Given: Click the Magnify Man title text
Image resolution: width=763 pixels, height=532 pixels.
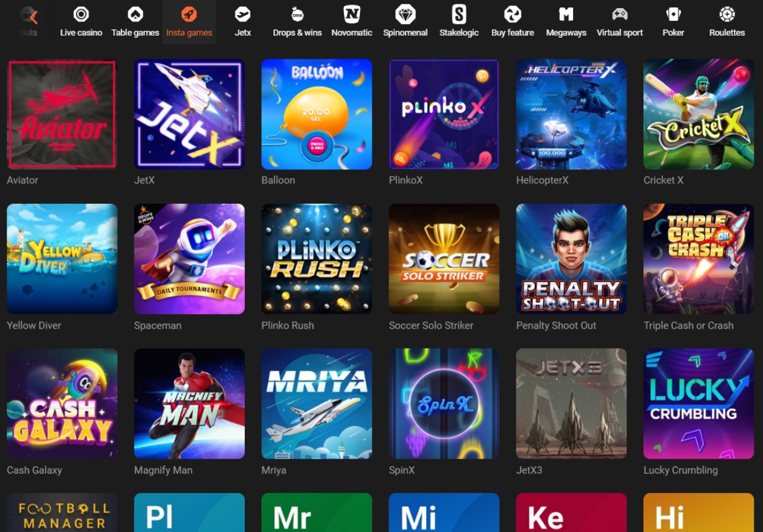Looking at the screenshot, I should click(x=163, y=470).
